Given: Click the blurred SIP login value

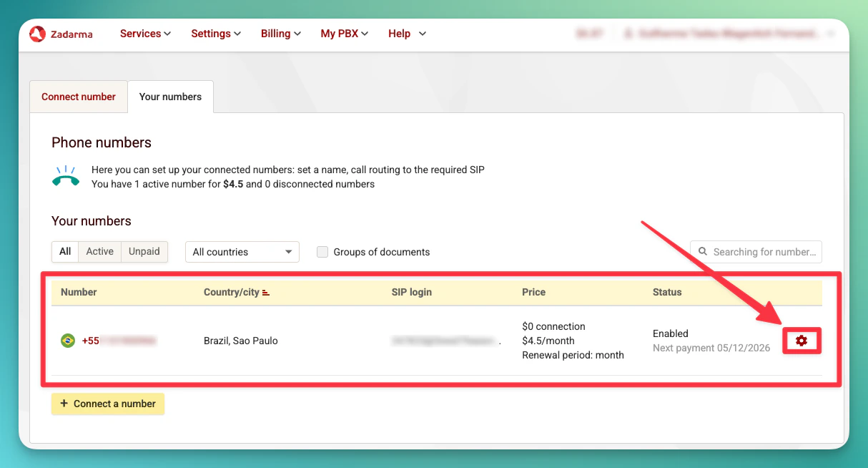Looking at the screenshot, I should (x=443, y=341).
